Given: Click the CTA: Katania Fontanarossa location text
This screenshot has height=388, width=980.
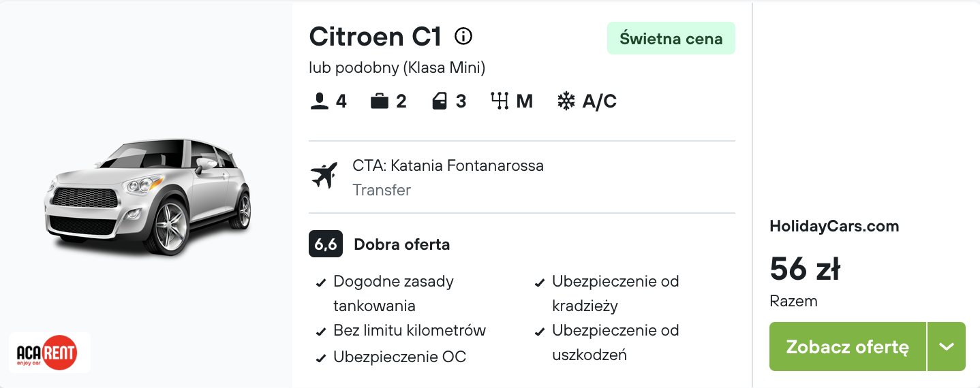Looking at the screenshot, I should click(448, 165).
